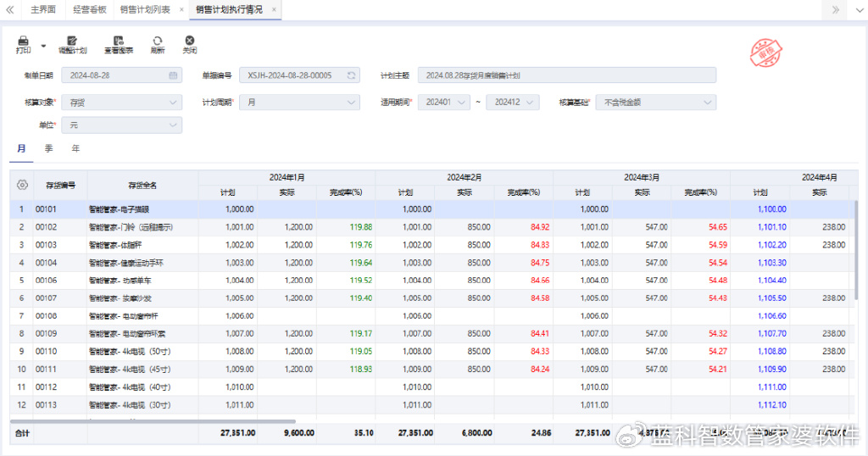
Task: Click the 计划主题 input field
Action: [567, 75]
